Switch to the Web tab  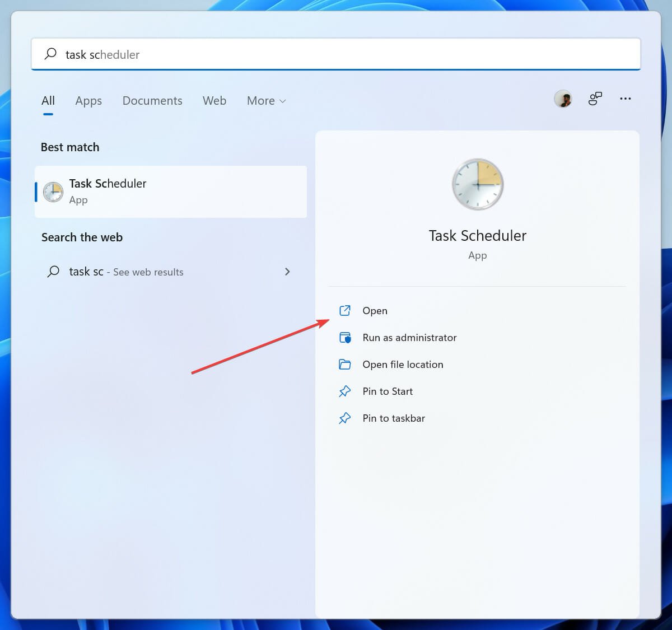(x=214, y=101)
